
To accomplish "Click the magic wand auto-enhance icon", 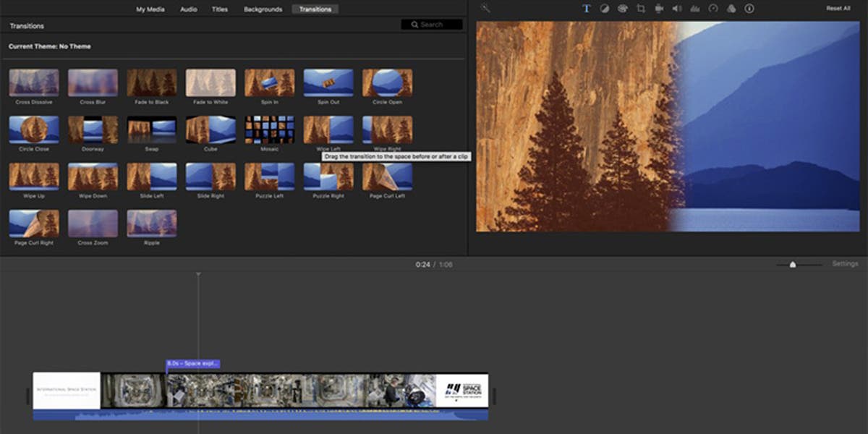I will (485, 8).
